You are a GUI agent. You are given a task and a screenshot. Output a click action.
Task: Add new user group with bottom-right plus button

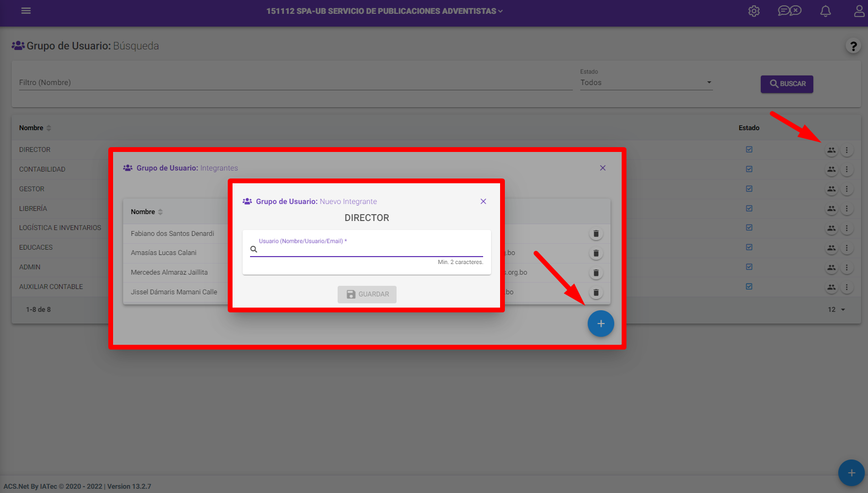(x=852, y=473)
